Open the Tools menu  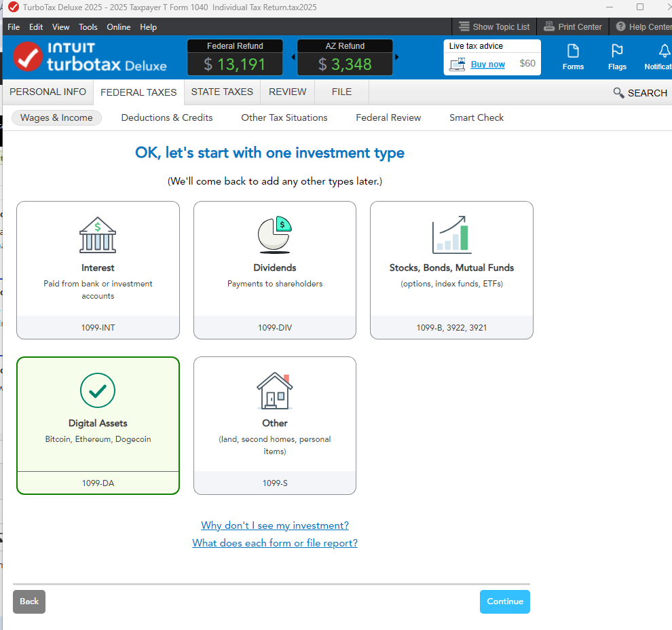(x=88, y=27)
